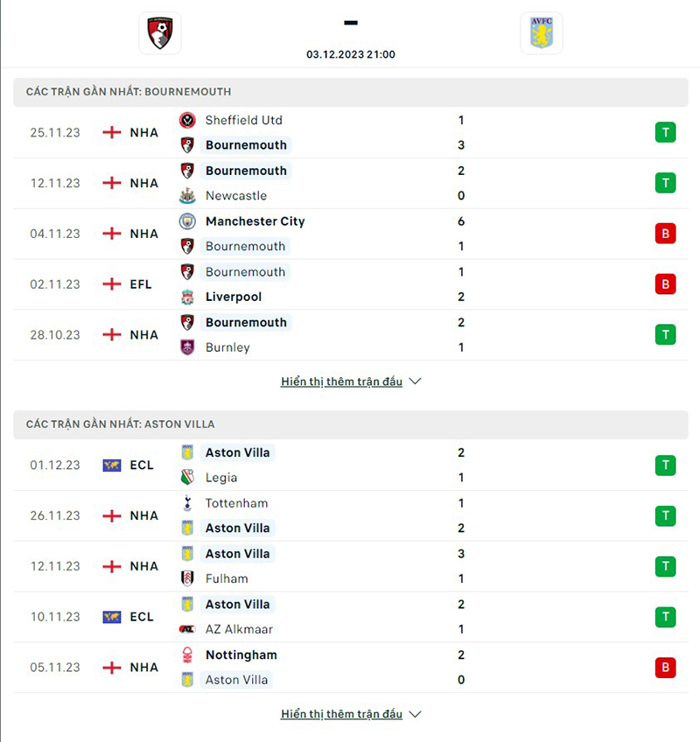The width and height of the screenshot is (700, 742).
Task: Click the Aston Villa crest in the header
Action: [x=541, y=33]
